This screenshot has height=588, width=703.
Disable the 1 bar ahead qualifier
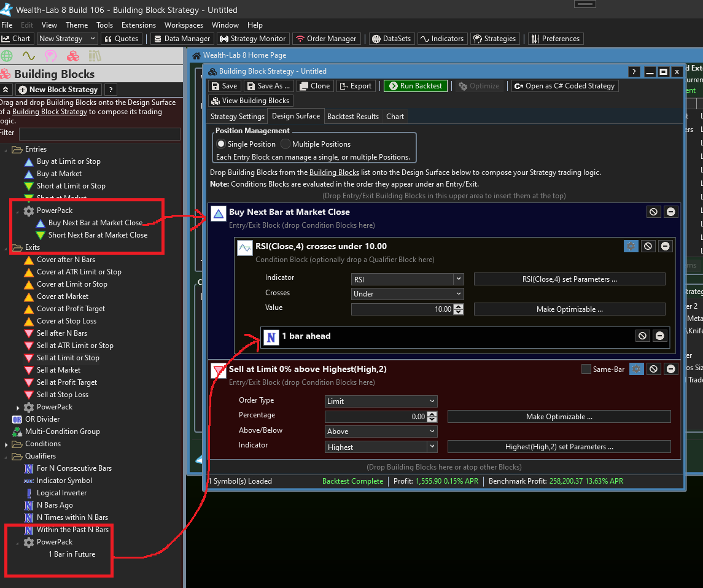642,336
